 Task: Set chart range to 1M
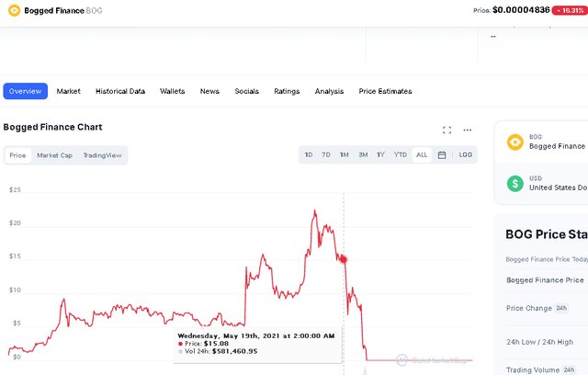pos(345,155)
